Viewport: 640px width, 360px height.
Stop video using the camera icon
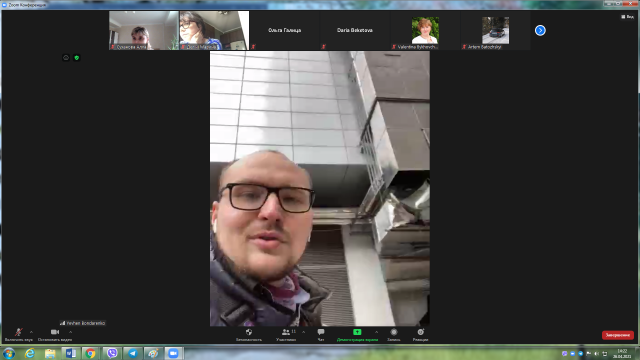(x=55, y=335)
